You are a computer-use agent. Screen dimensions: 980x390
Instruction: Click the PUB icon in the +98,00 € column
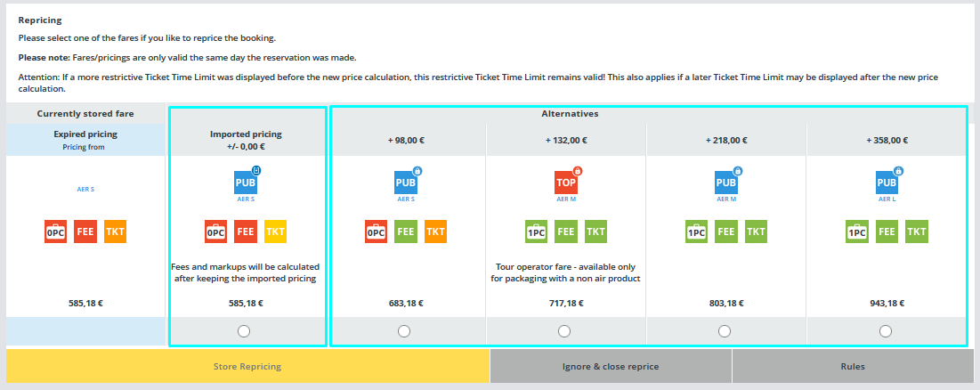406,182
